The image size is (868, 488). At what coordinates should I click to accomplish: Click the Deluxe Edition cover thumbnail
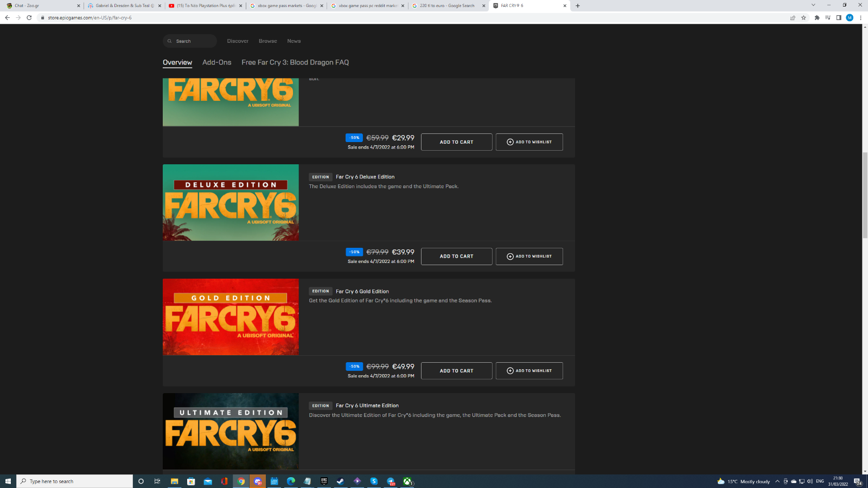click(x=231, y=202)
